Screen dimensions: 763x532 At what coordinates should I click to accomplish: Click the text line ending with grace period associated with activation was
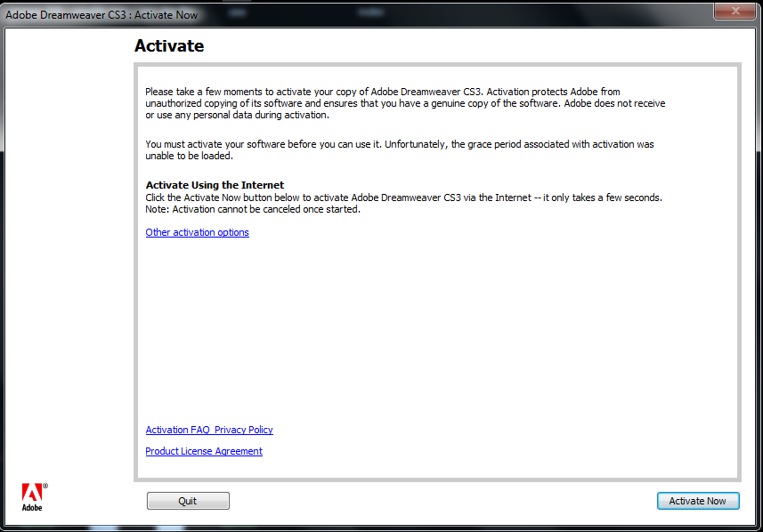pos(399,144)
